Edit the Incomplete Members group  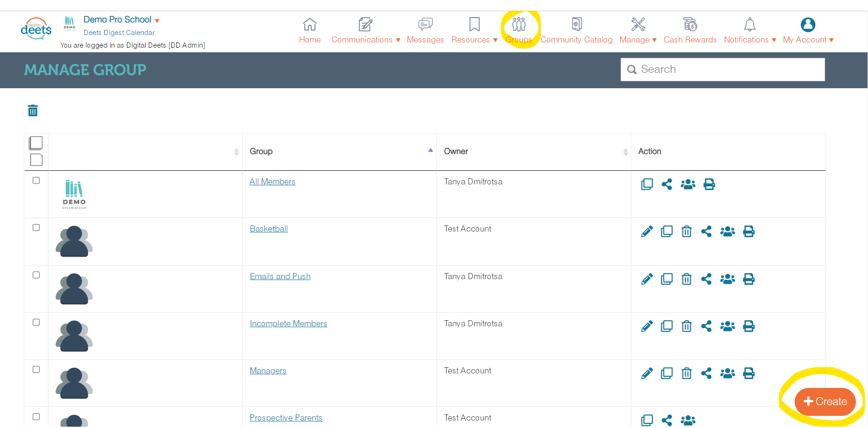click(647, 326)
